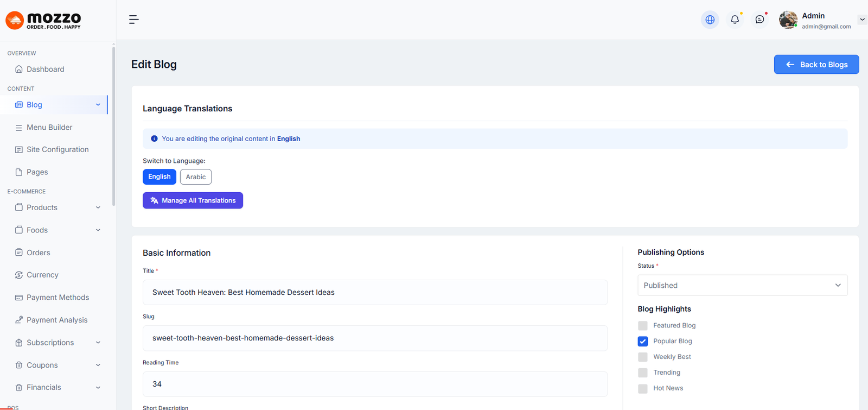Screen dimensions: 868x410
Task: Open the Status dropdown showing Published
Action: (742, 286)
